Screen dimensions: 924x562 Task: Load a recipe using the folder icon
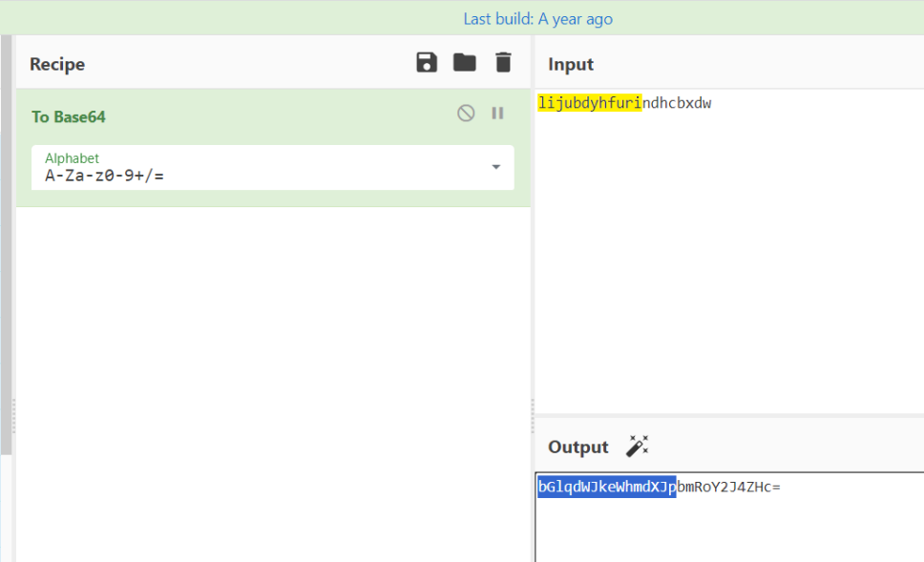(x=464, y=62)
